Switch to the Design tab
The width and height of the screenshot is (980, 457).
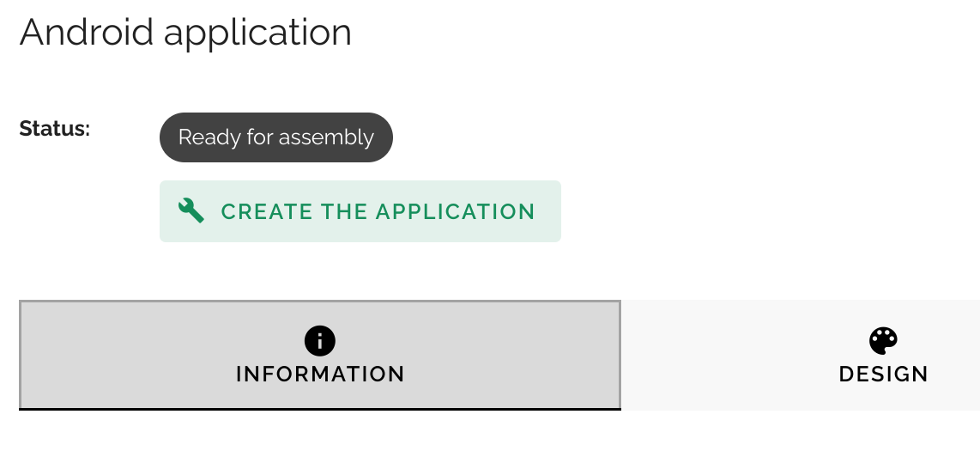click(801, 355)
